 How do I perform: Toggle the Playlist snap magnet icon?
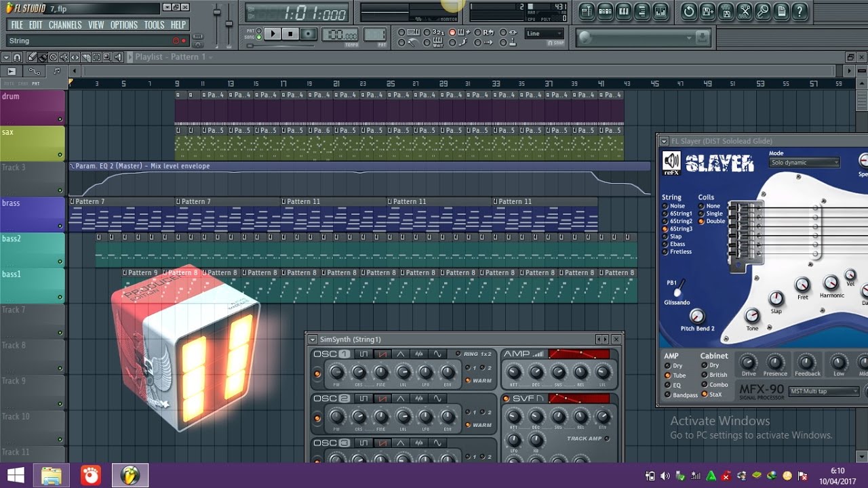click(18, 58)
